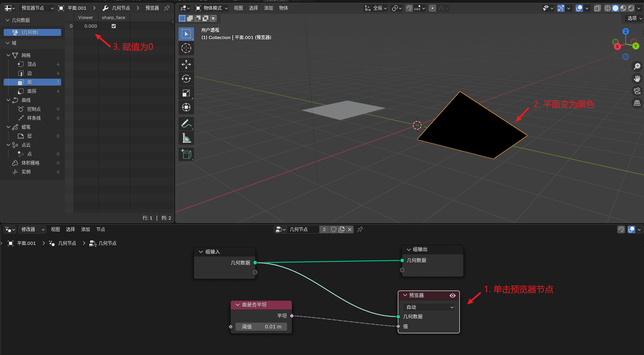This screenshot has height=355, width=644.
Task: Select the Annotate pencil tool
Action: 186,123
